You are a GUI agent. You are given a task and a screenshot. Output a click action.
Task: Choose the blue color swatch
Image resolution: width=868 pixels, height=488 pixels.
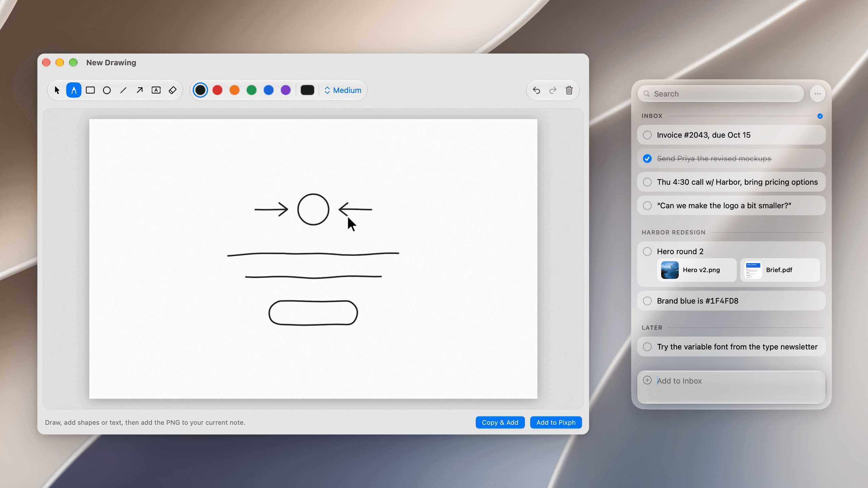coord(269,90)
